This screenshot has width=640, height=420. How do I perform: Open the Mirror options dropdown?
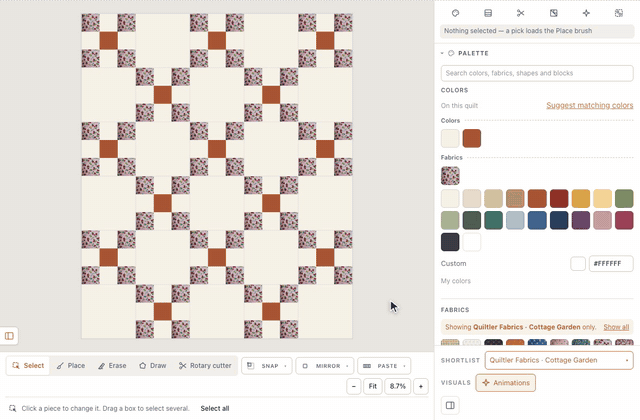(325, 366)
